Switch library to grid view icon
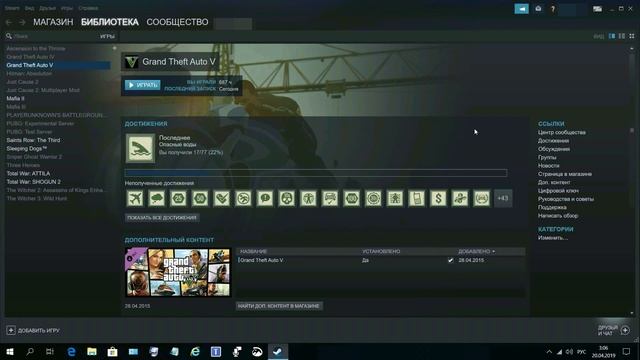The width and height of the screenshot is (640, 360). click(x=632, y=36)
